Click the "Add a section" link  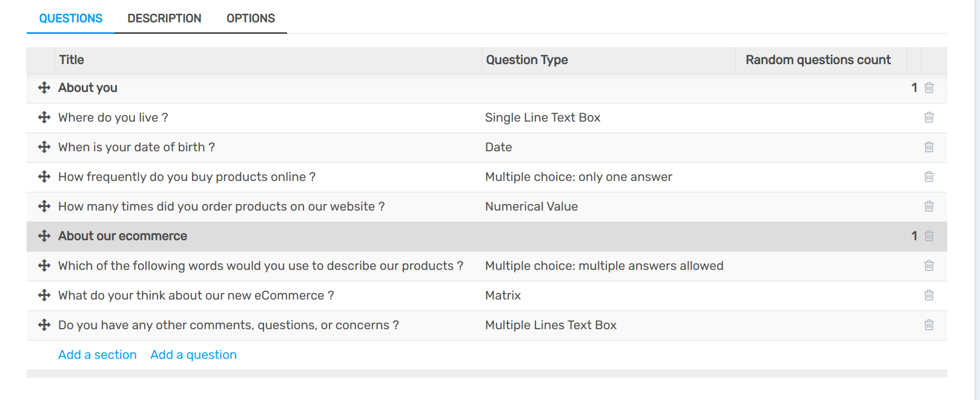point(97,355)
